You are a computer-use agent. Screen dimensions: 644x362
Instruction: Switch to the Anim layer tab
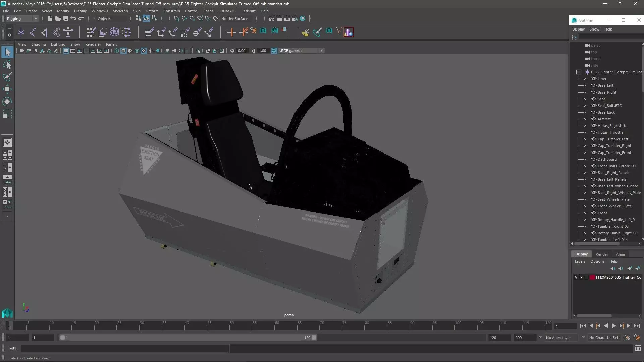(x=620, y=254)
